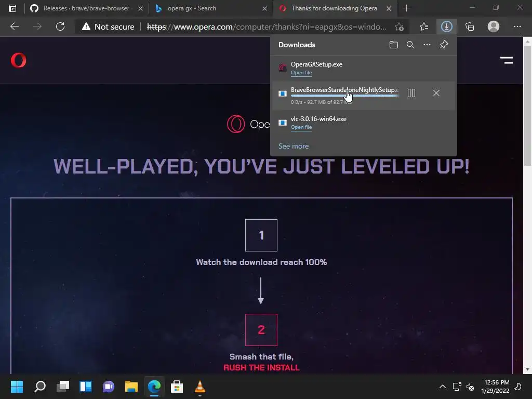The width and height of the screenshot is (532, 399).
Task: Select the vlc-3.0.16-win64.exe download entry
Action: click(x=363, y=123)
